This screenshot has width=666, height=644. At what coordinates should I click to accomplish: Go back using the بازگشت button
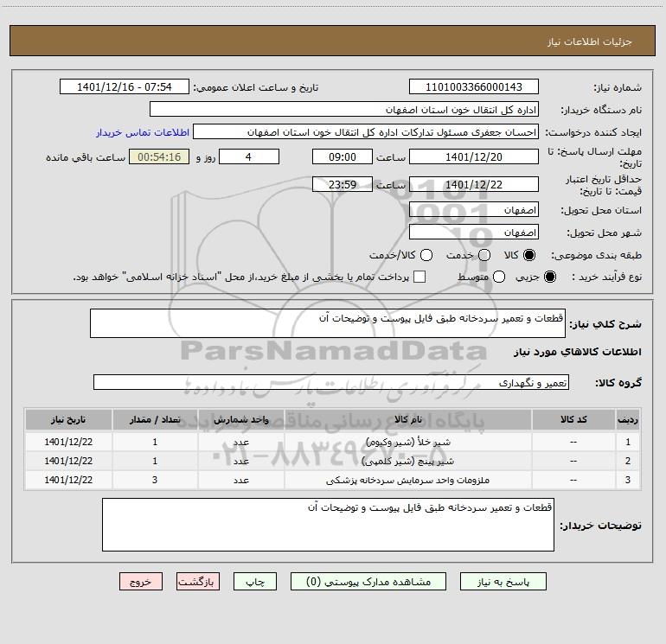pyautogui.click(x=198, y=582)
